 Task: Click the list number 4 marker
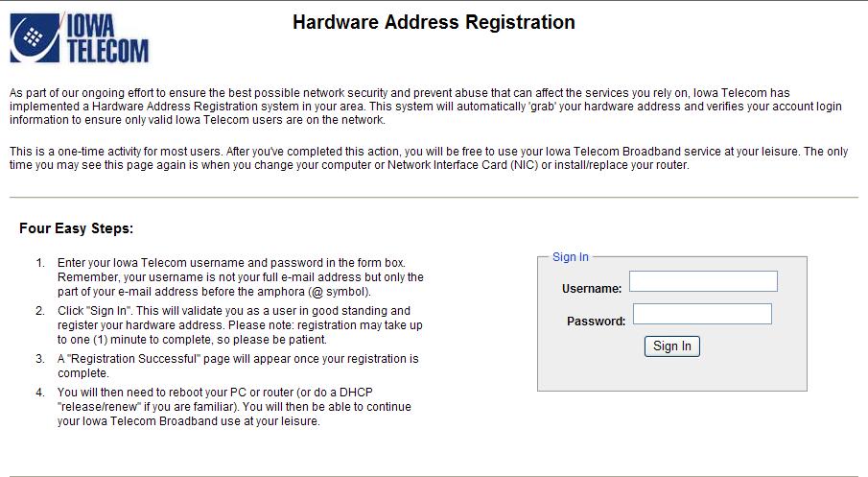(40, 393)
